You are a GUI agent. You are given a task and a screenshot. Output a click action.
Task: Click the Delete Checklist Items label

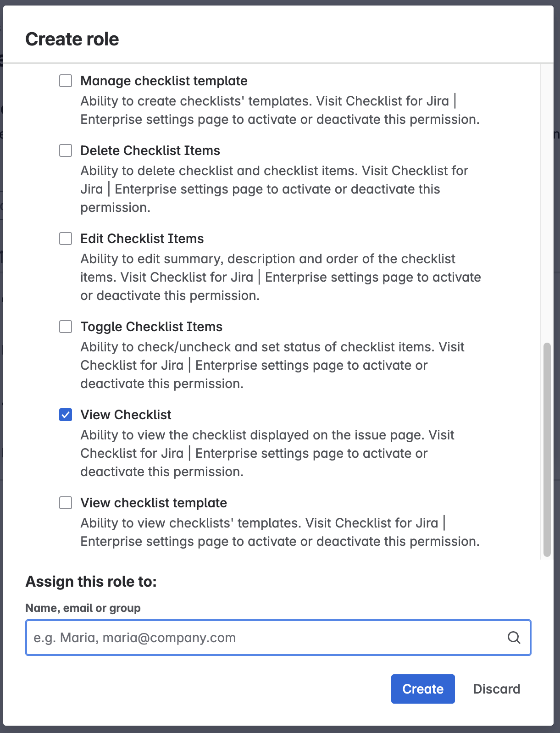coord(150,150)
